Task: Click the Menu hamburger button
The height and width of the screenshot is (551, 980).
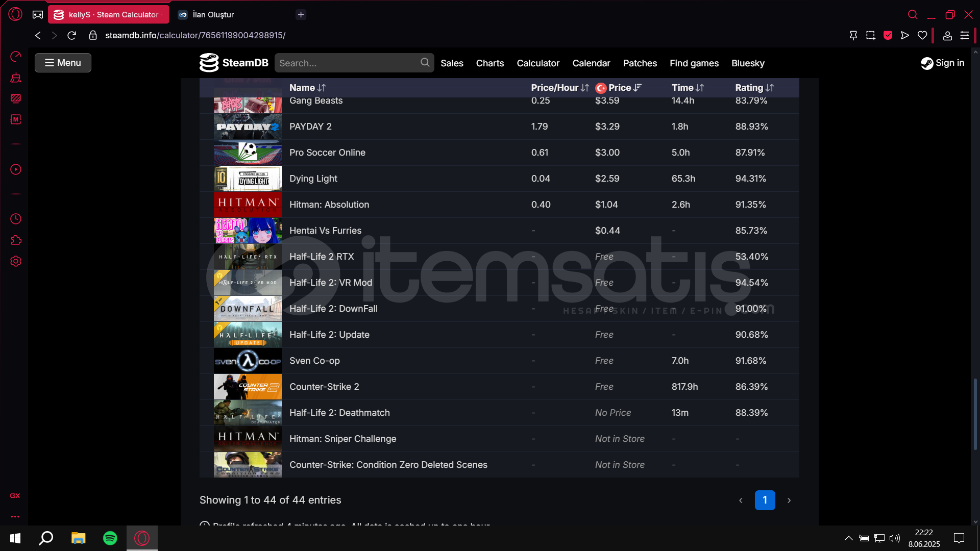Action: (63, 63)
